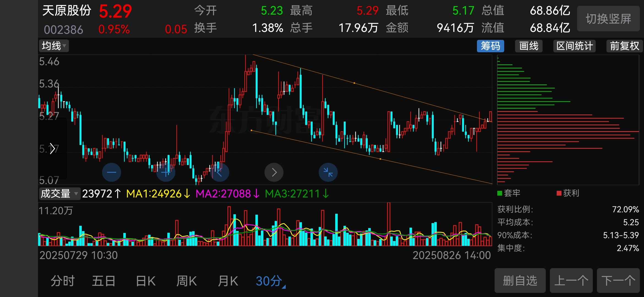Switch to the 日K tab

click(146, 281)
